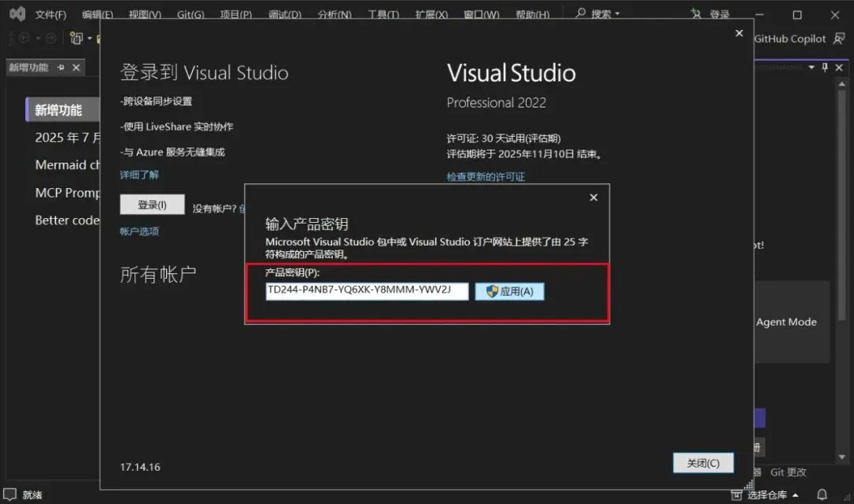Open the 帐户选项 link
Viewport: 854px width, 504px height.
pos(139,231)
